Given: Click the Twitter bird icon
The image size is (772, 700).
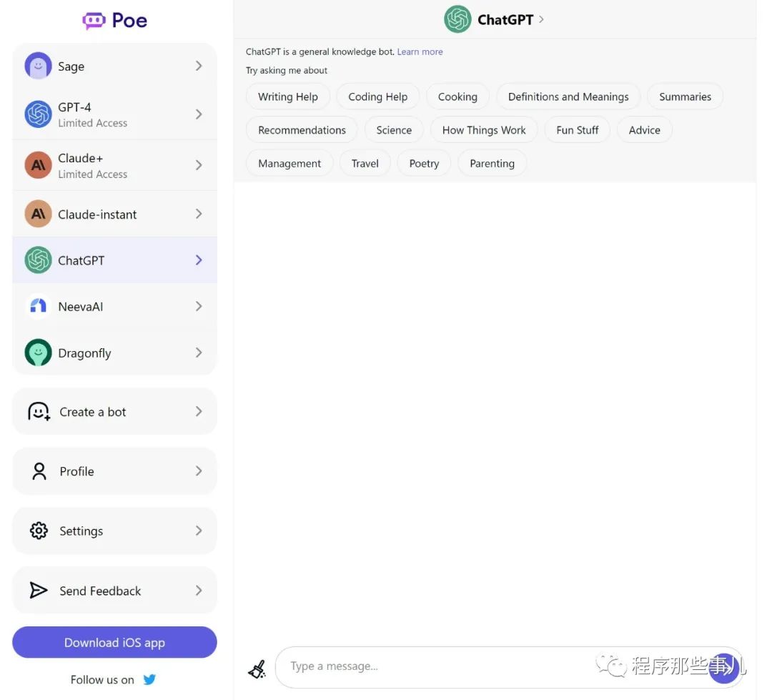Looking at the screenshot, I should click(149, 679).
